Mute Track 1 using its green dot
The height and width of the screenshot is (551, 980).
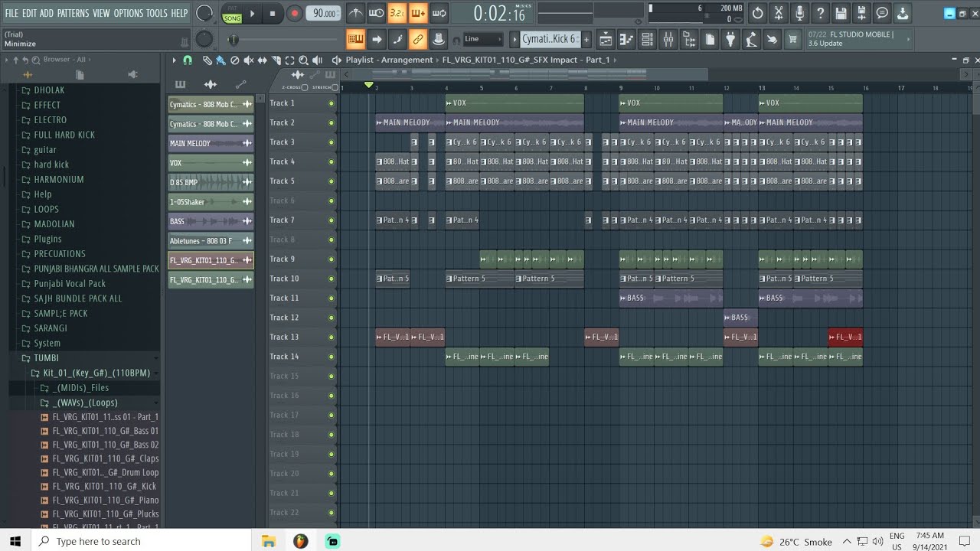click(332, 103)
